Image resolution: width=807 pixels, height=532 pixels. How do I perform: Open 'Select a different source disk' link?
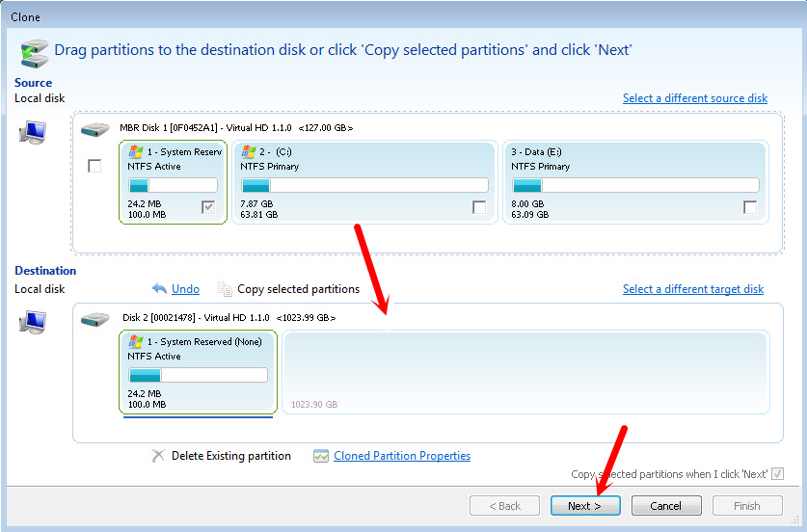point(694,98)
